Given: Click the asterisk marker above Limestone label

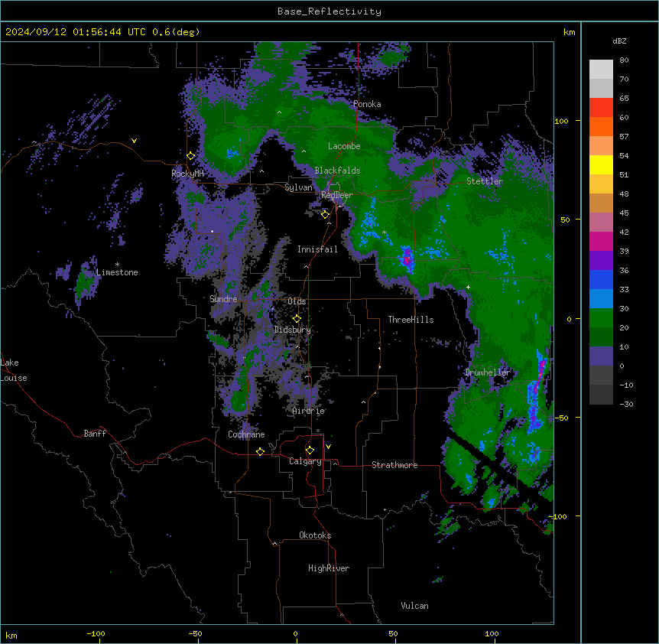Looking at the screenshot, I should click(x=117, y=265).
